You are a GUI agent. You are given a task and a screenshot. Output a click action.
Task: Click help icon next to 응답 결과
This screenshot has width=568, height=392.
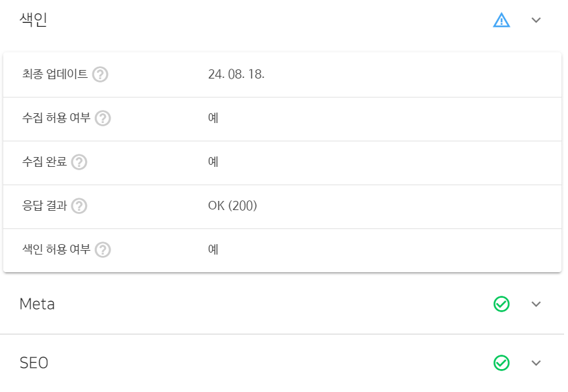coord(79,206)
